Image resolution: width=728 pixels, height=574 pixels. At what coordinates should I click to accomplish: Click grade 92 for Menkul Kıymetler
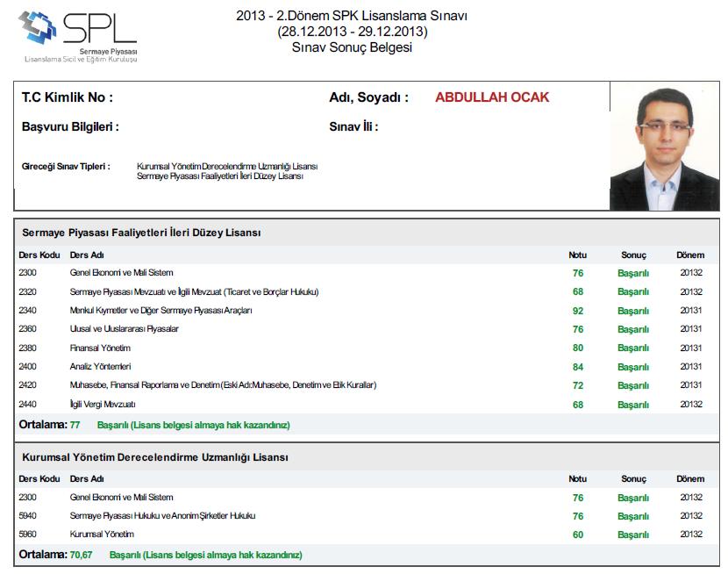point(578,311)
